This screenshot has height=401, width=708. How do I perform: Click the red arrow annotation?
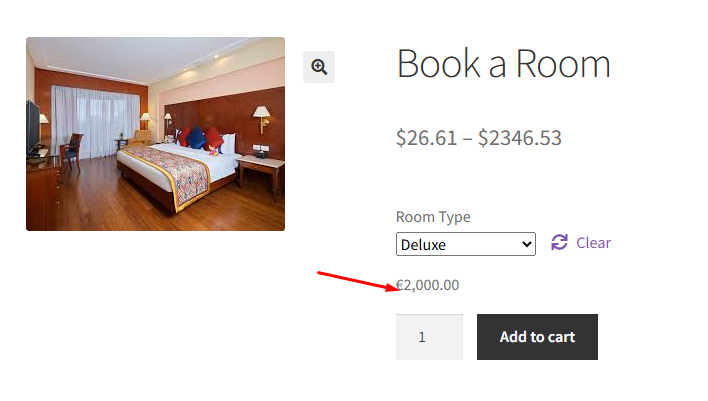pos(356,280)
